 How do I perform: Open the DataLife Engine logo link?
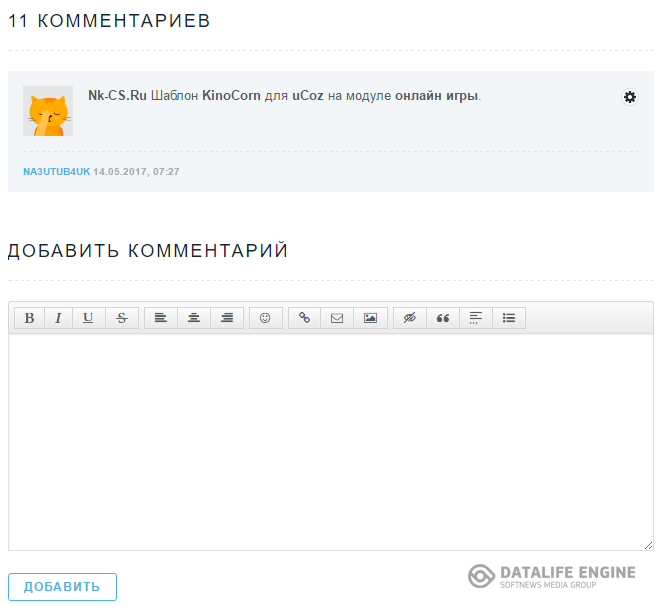click(x=552, y=576)
